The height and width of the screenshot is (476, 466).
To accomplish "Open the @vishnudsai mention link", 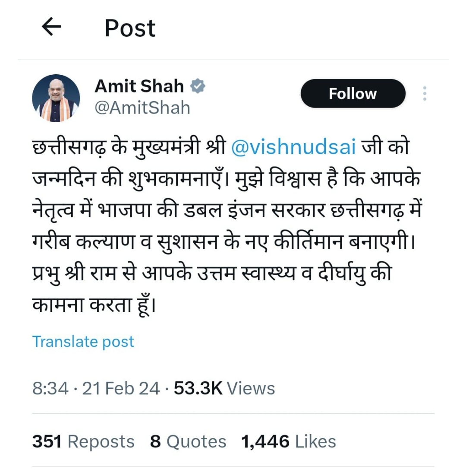I will [x=293, y=147].
